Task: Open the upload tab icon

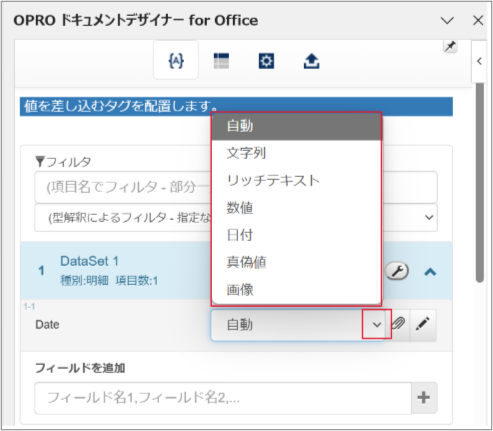Action: tap(311, 61)
